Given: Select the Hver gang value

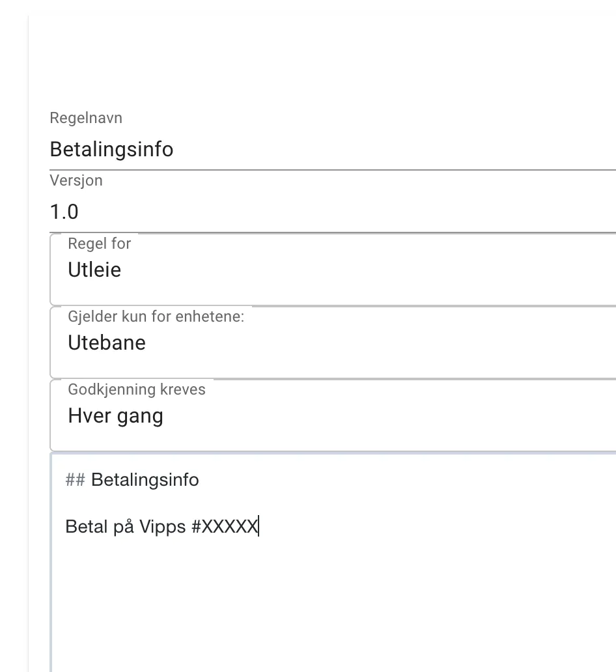Looking at the screenshot, I should [x=115, y=415].
